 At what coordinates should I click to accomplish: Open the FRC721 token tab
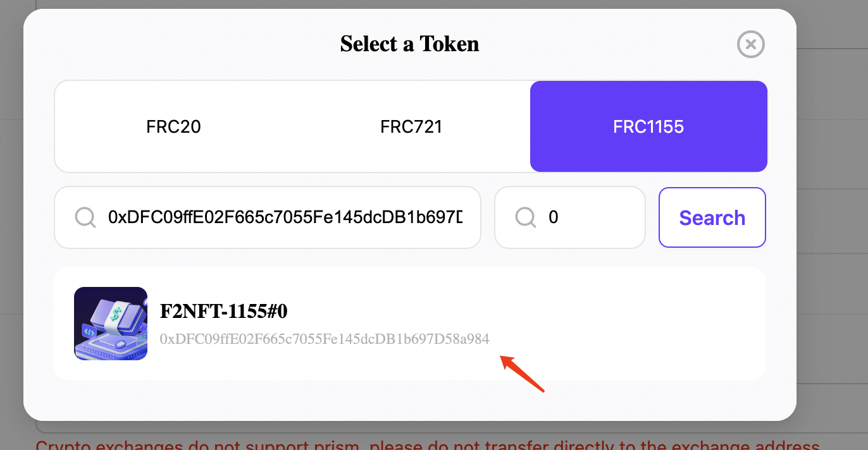coord(411,126)
